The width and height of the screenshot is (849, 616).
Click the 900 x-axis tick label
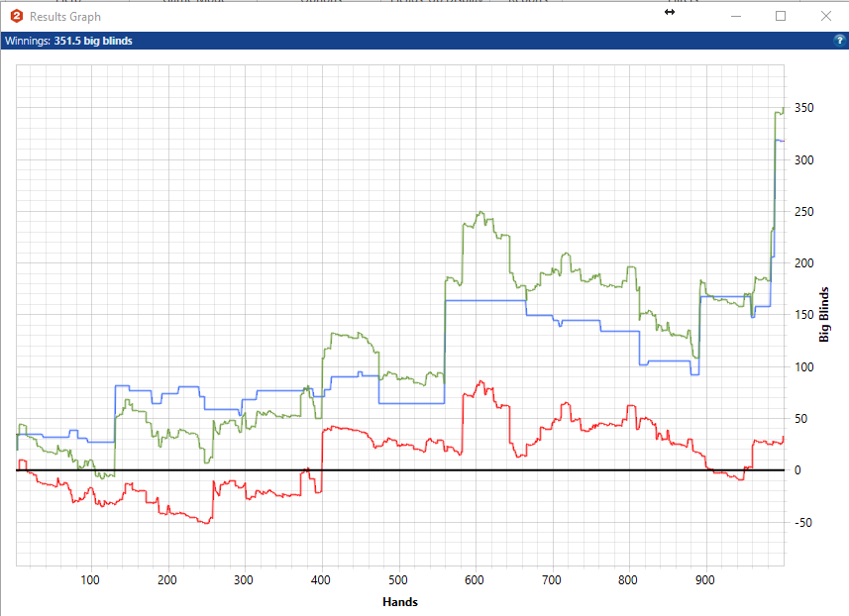(x=705, y=580)
